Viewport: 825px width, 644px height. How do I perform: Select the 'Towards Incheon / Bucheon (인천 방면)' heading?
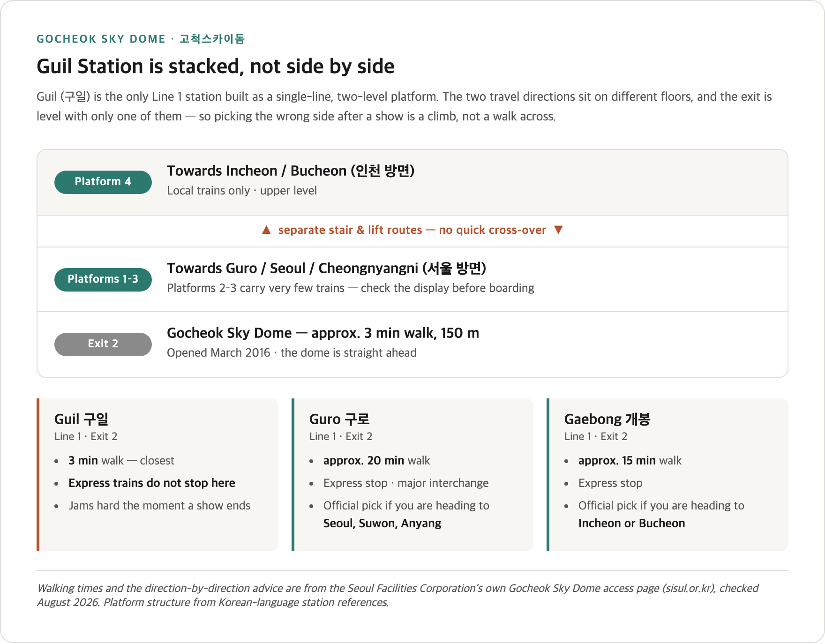coord(291,171)
